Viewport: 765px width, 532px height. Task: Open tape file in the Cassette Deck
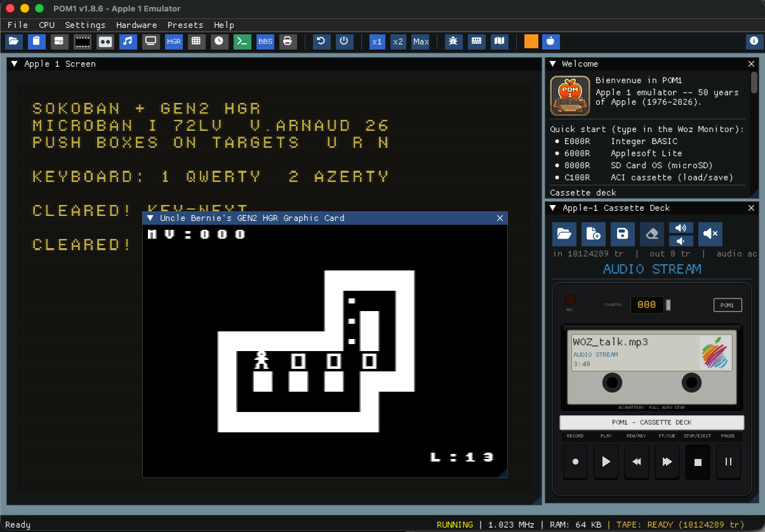[x=564, y=234]
